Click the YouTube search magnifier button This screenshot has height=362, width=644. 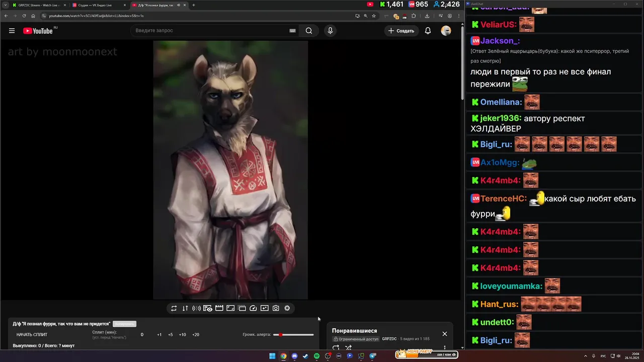[x=309, y=31]
